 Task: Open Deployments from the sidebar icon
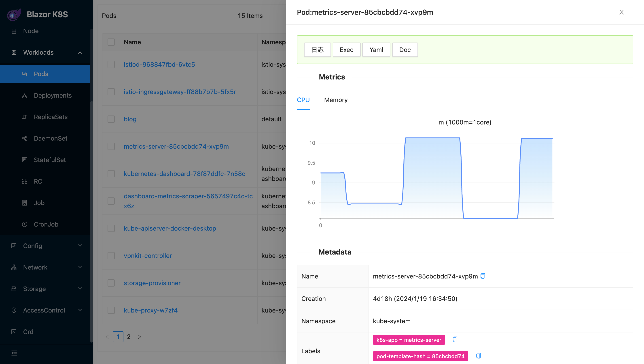[x=25, y=95]
